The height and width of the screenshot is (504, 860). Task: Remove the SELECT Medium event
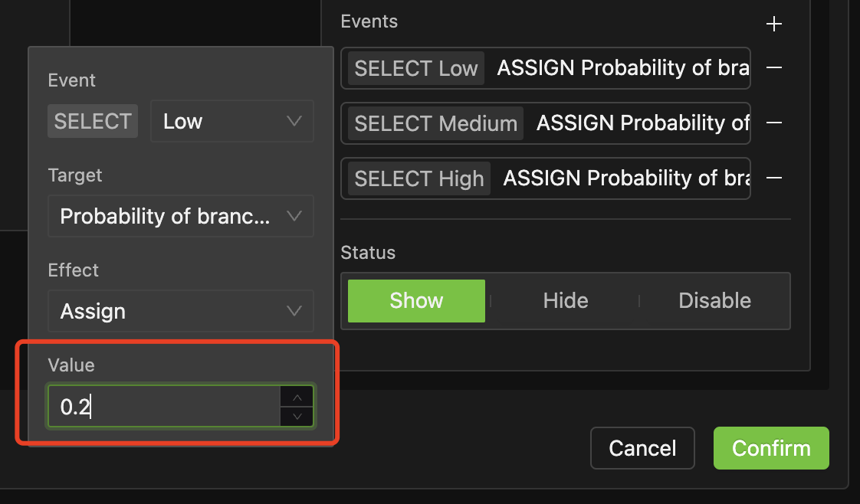click(774, 123)
